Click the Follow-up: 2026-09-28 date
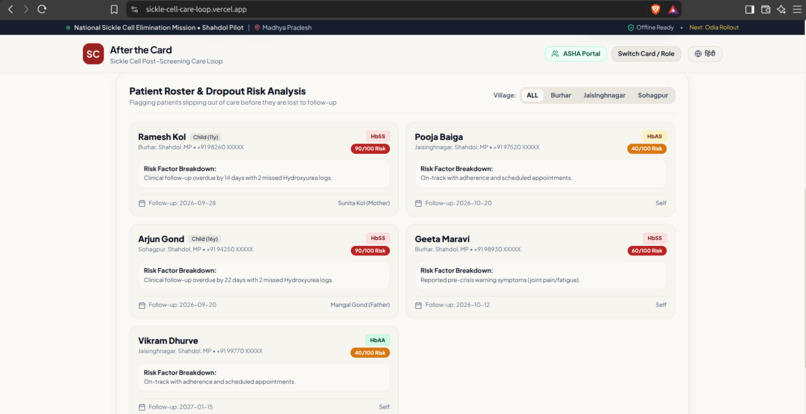 (182, 203)
